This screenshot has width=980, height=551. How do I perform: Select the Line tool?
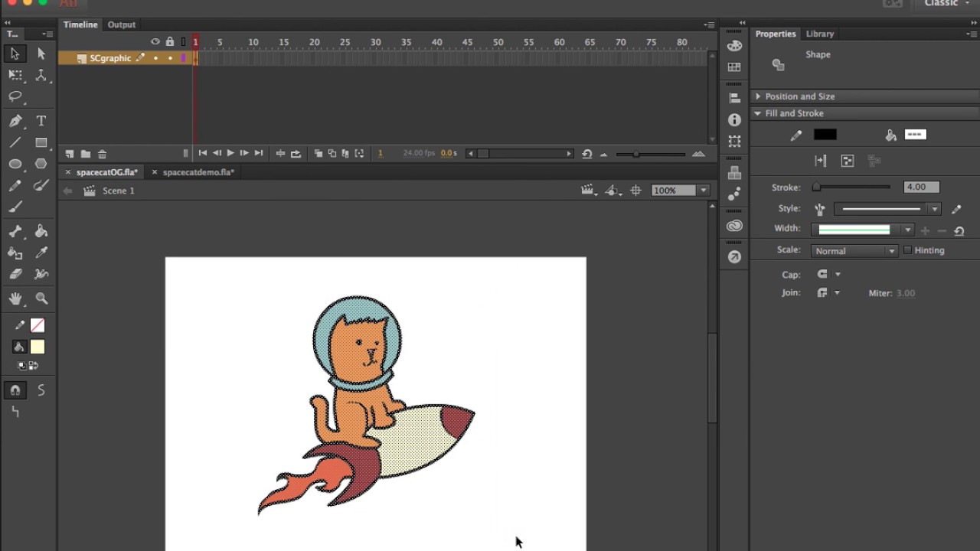point(15,142)
